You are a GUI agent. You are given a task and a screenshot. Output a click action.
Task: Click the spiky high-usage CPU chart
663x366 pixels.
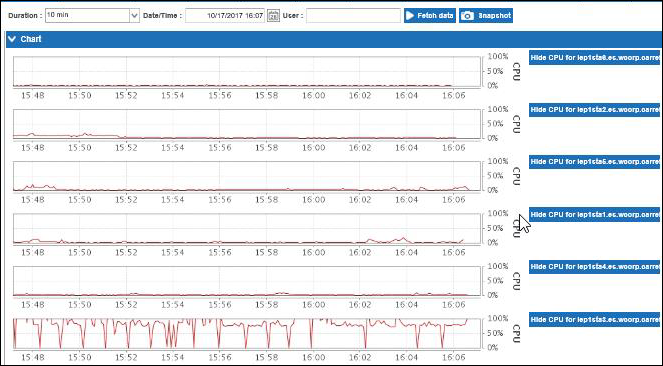tap(247, 333)
